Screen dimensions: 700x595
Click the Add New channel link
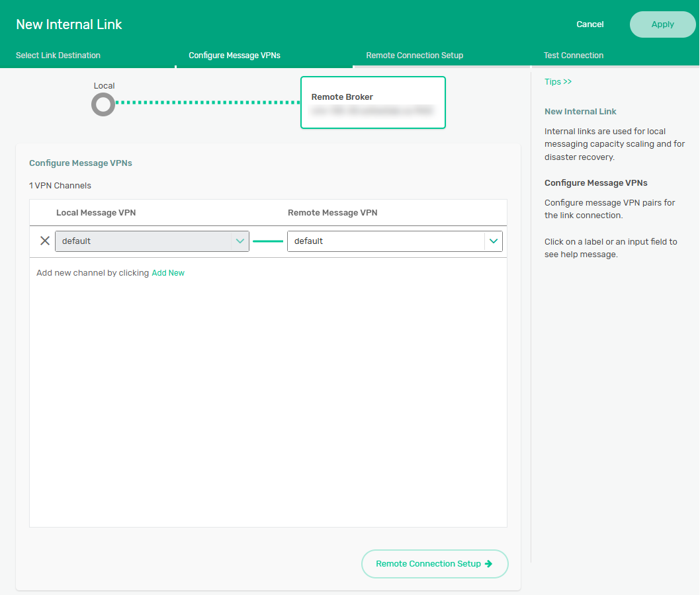[x=168, y=273]
